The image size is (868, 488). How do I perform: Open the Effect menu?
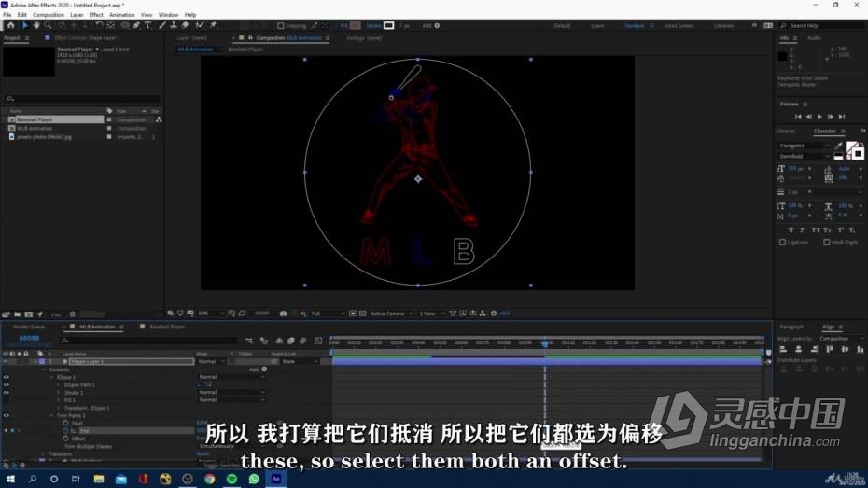click(96, 15)
